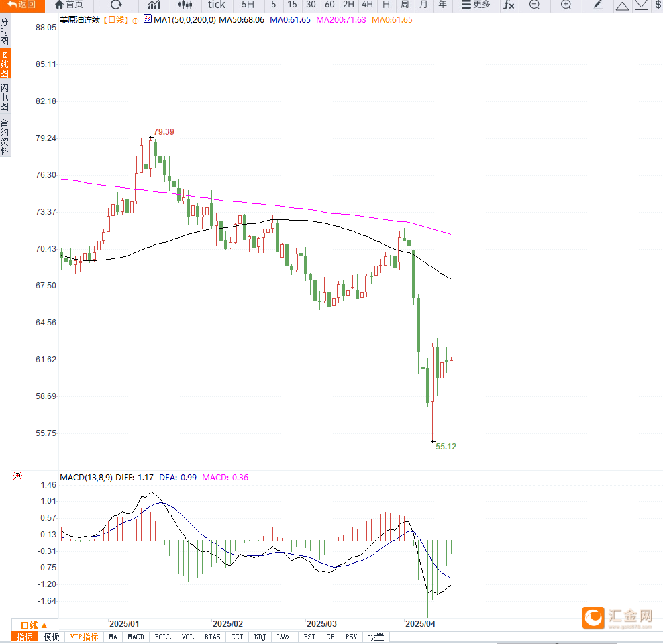This screenshot has width=663, height=644.
Task: Select the tick timeframe
Action: tap(217, 5)
